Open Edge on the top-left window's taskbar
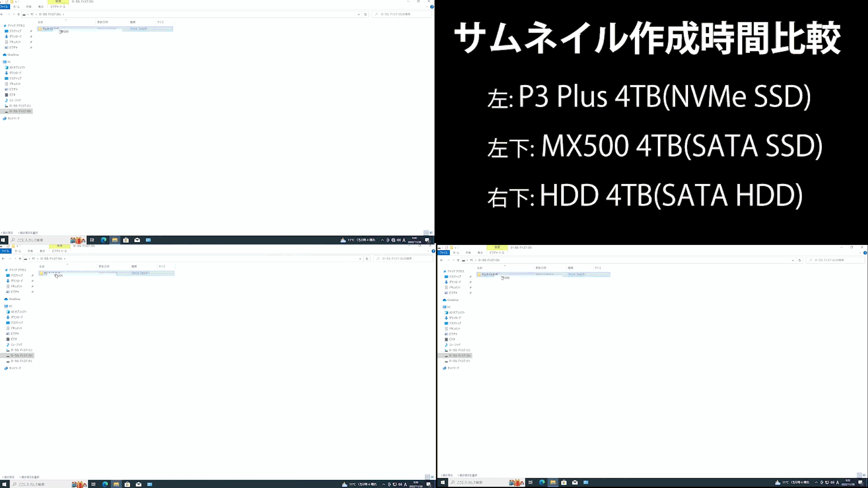This screenshot has width=868, height=488. [x=104, y=240]
